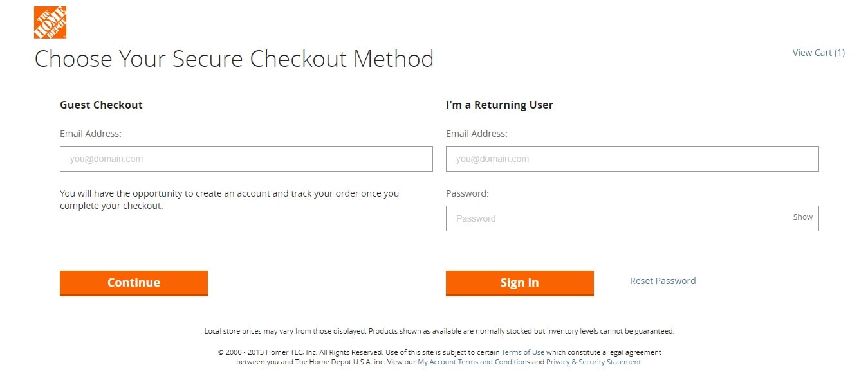The height and width of the screenshot is (383, 868).
Task: Focus the Guest Checkout email address field
Action: (246, 159)
